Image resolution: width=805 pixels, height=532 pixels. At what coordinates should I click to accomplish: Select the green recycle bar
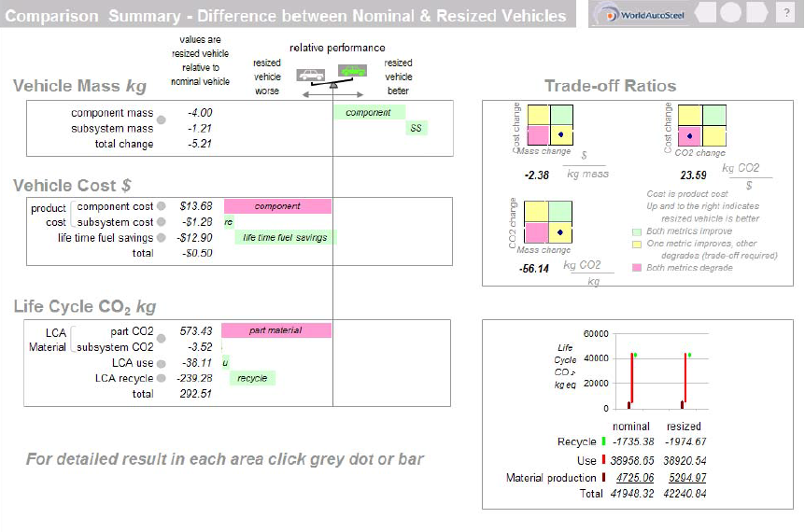click(252, 378)
